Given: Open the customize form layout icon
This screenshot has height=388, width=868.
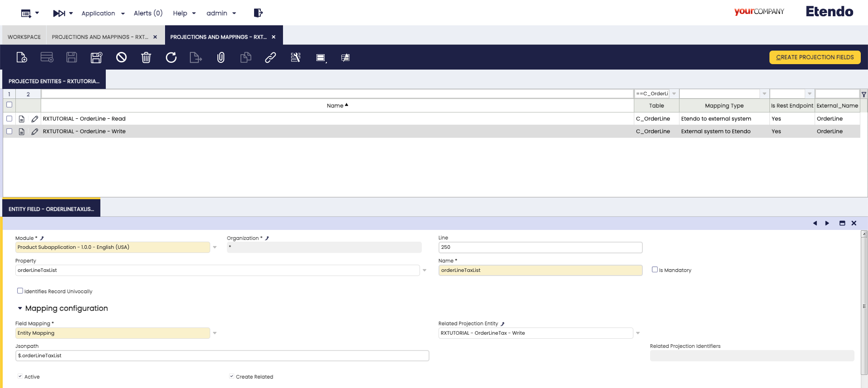Looking at the screenshot, I should coord(345,58).
